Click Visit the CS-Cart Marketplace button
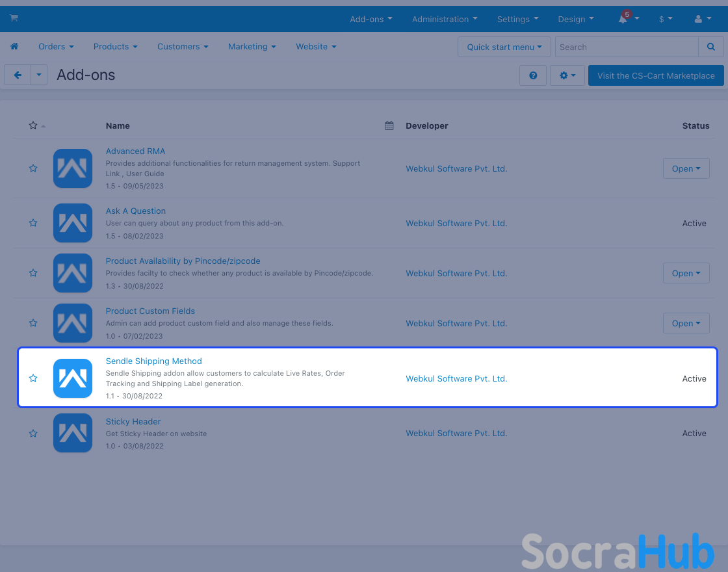728x572 pixels. (655, 75)
